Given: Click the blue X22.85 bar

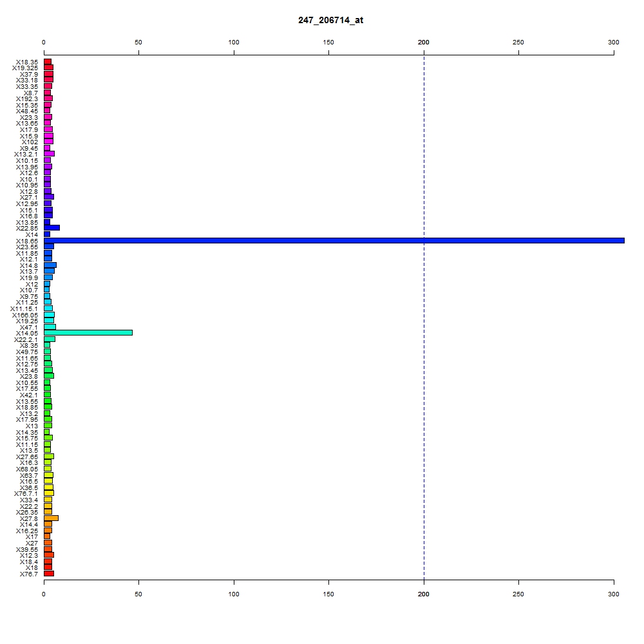Looking at the screenshot, I should pos(52,228).
